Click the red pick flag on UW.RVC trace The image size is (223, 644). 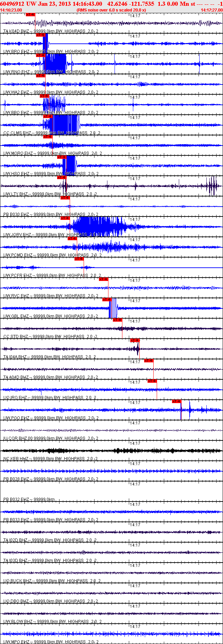tap(103, 279)
